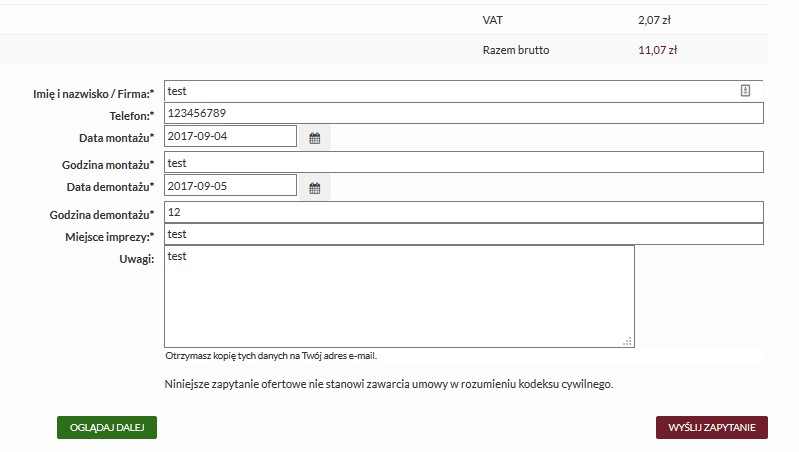The image size is (799, 452).
Task: Click inside the Uwagi text area
Action: [x=398, y=296]
